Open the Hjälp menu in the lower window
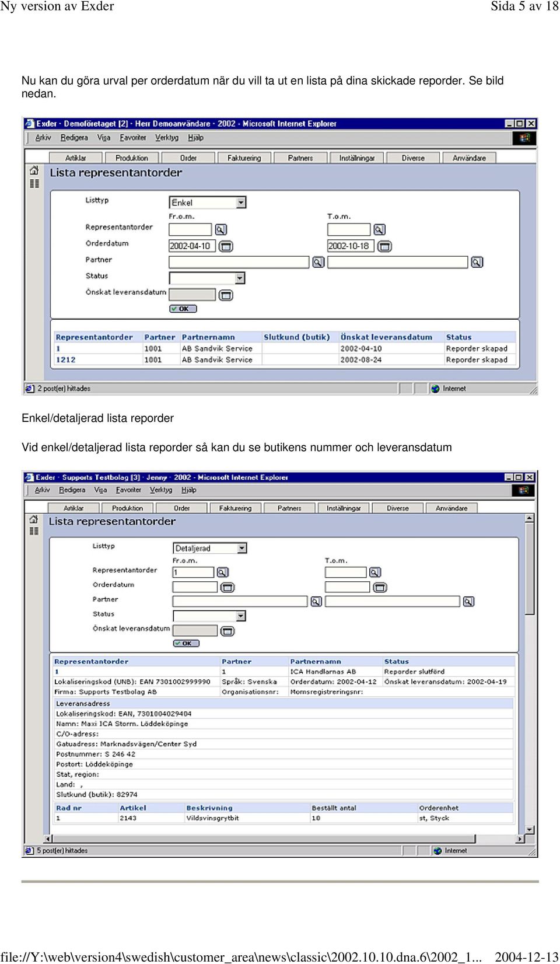Image resolution: width=560 pixels, height=964 pixels. click(x=189, y=490)
